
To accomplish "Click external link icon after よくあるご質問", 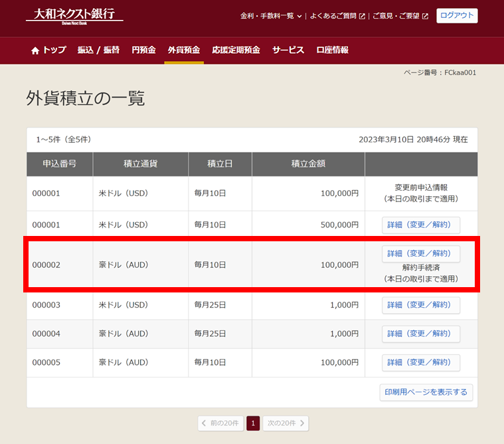I will click(362, 16).
